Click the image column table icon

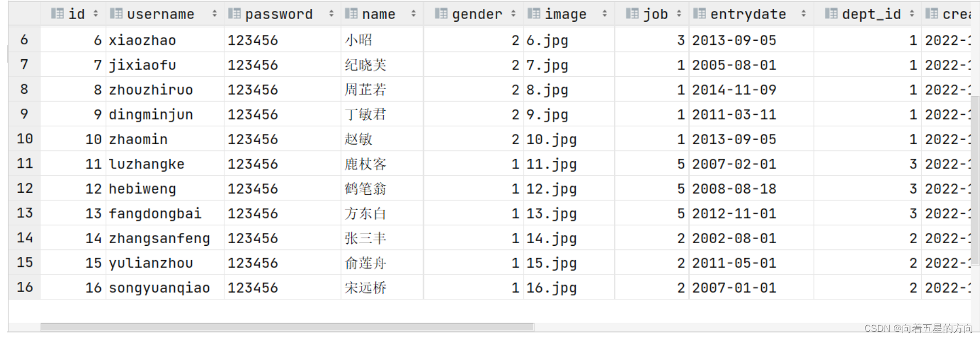[534, 14]
